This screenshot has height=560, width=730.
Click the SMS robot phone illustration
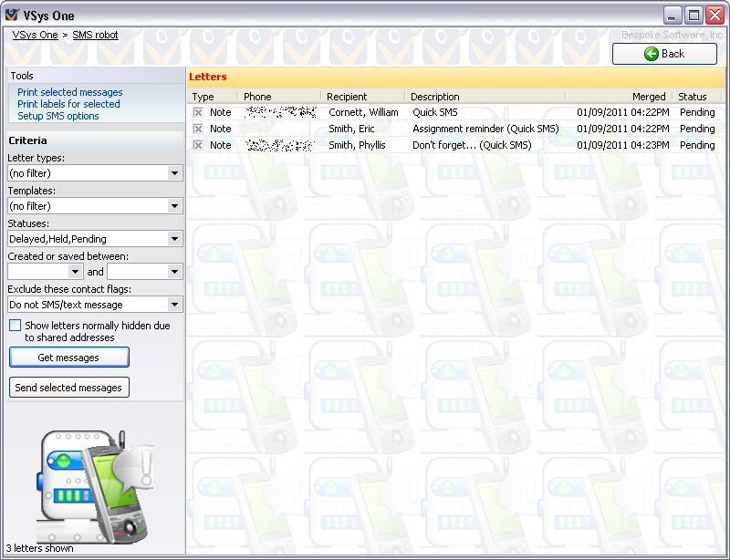coord(94,482)
